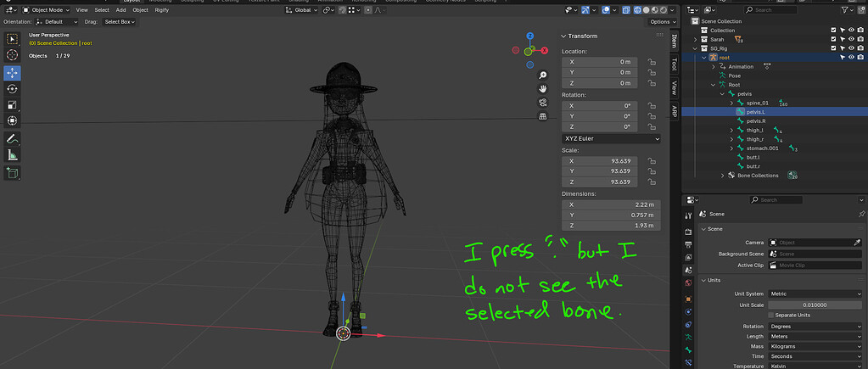This screenshot has width=868, height=369.
Task: Open Default orientation dropdown
Action: coord(57,21)
